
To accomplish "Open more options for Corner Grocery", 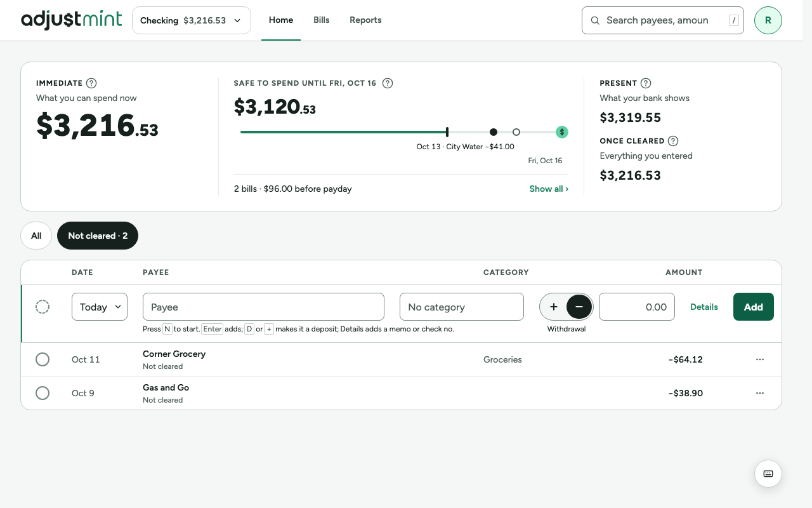I will pos(760,359).
